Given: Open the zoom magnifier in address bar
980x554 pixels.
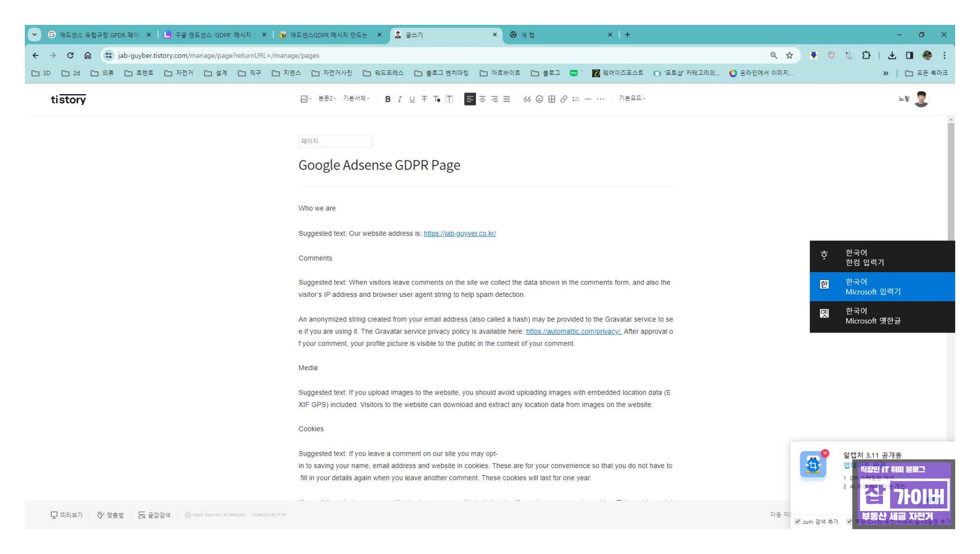Looking at the screenshot, I should coord(774,55).
